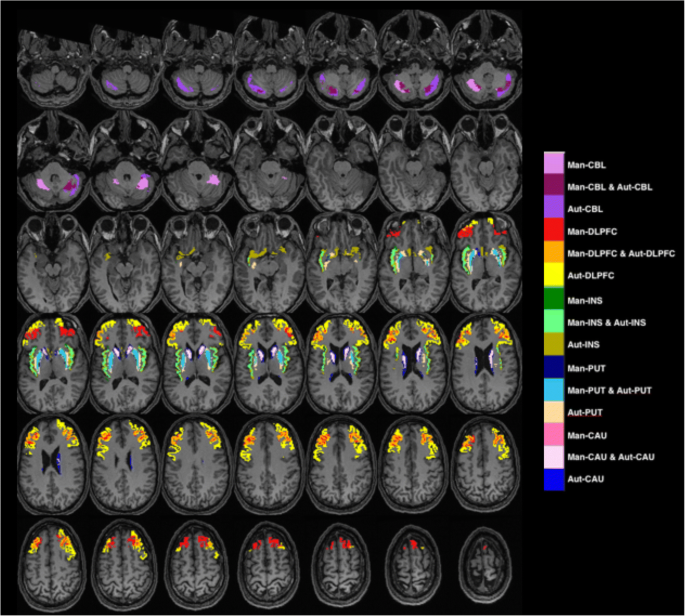The height and width of the screenshot is (616, 685).
Task: Click the "Aut-CBL" legend label
Action: click(585, 209)
